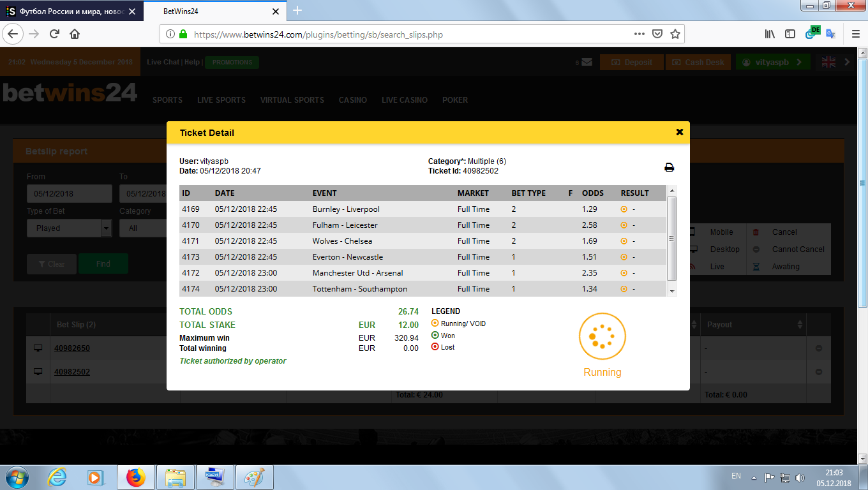
Task: Open File Explorer from the taskbar
Action: (x=175, y=477)
